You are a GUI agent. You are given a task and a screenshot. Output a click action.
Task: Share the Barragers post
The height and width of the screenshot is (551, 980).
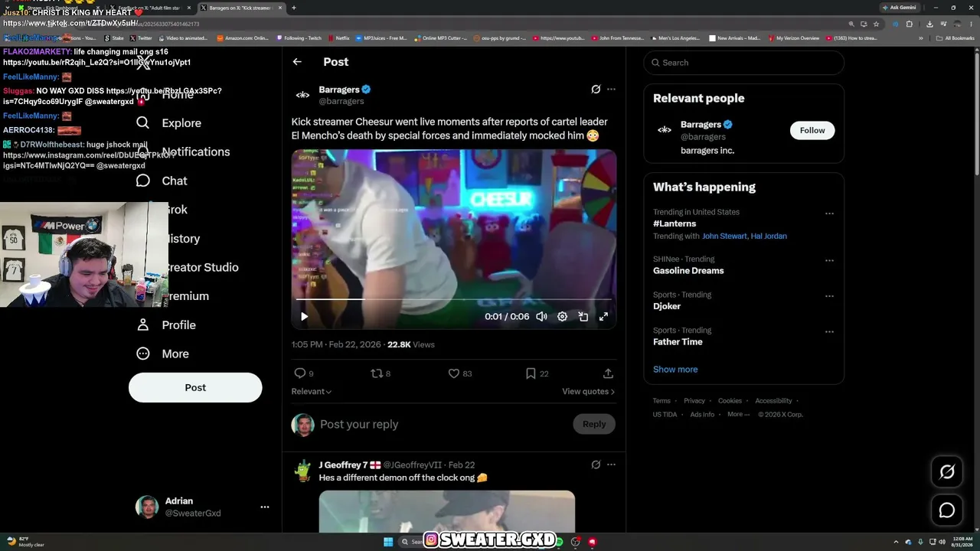point(608,373)
